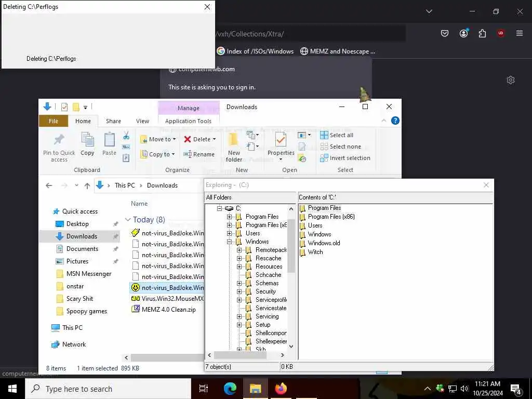532x399 pixels.
Task: Click the Edit icon in Open group
Action: (302, 147)
